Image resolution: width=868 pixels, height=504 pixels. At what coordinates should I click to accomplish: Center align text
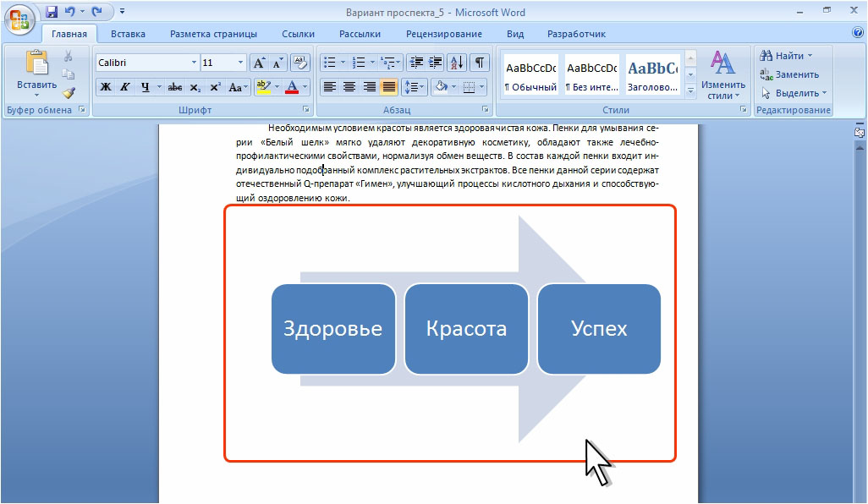pos(349,87)
